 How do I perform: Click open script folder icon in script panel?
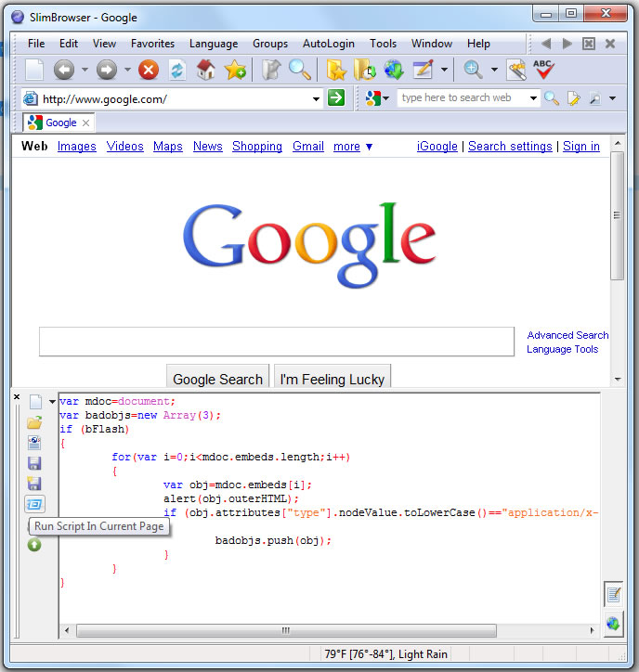[x=34, y=422]
